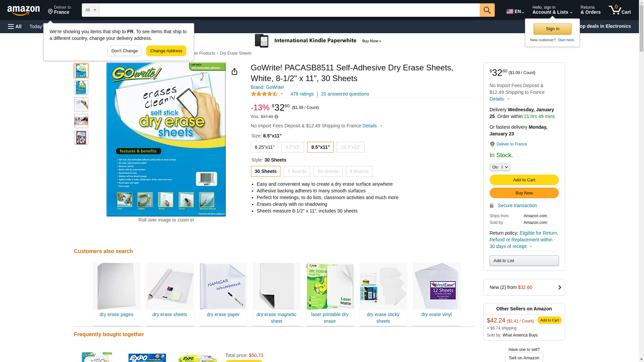Click the Add to Cart button
The width and height of the screenshot is (644, 362).
point(524,180)
